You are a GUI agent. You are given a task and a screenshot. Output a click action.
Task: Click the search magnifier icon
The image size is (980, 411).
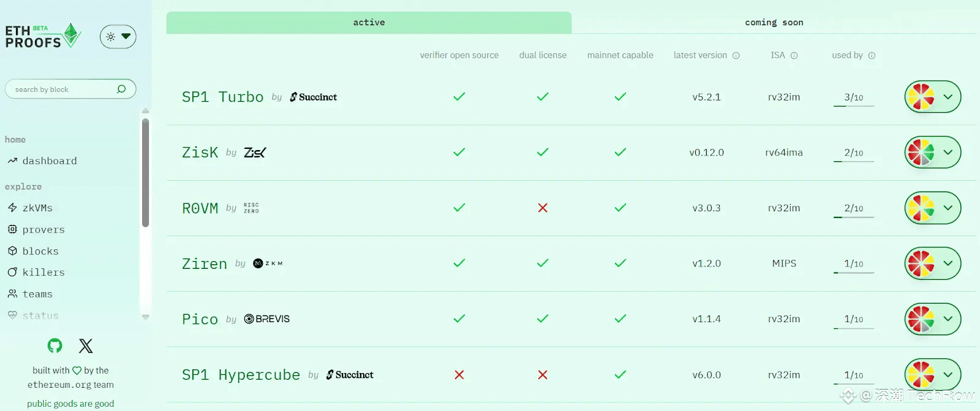[x=121, y=89]
